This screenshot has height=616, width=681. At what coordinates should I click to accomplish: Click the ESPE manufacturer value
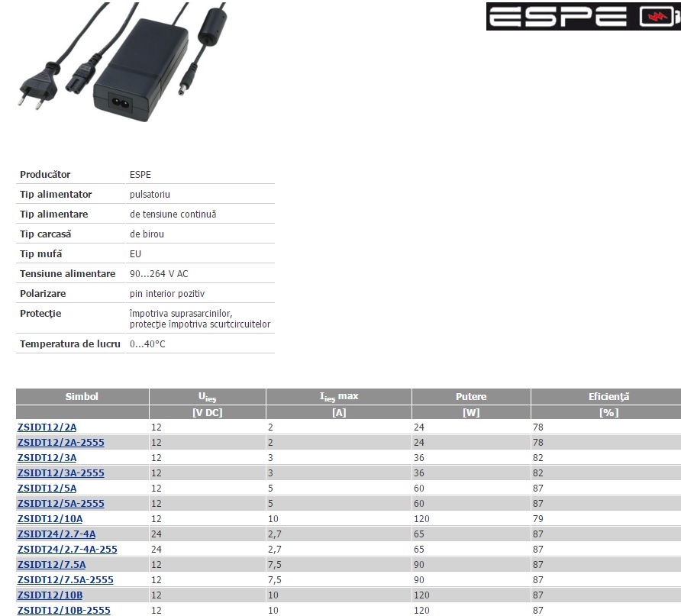click(140, 175)
